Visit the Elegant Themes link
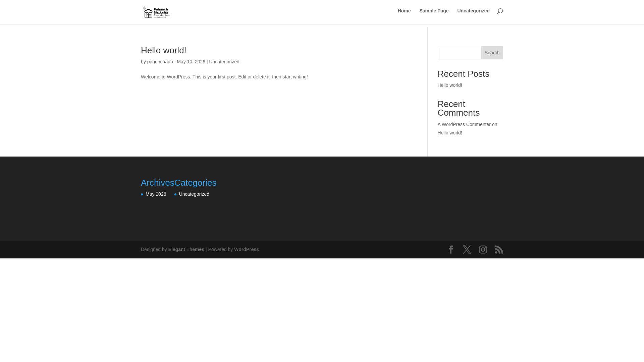The height and width of the screenshot is (362, 644). pos(186,249)
